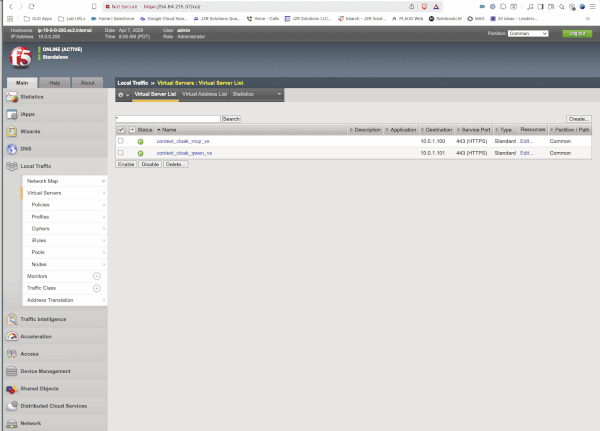Sort by the Name column header
This screenshot has height=431, width=600.
[x=167, y=130]
